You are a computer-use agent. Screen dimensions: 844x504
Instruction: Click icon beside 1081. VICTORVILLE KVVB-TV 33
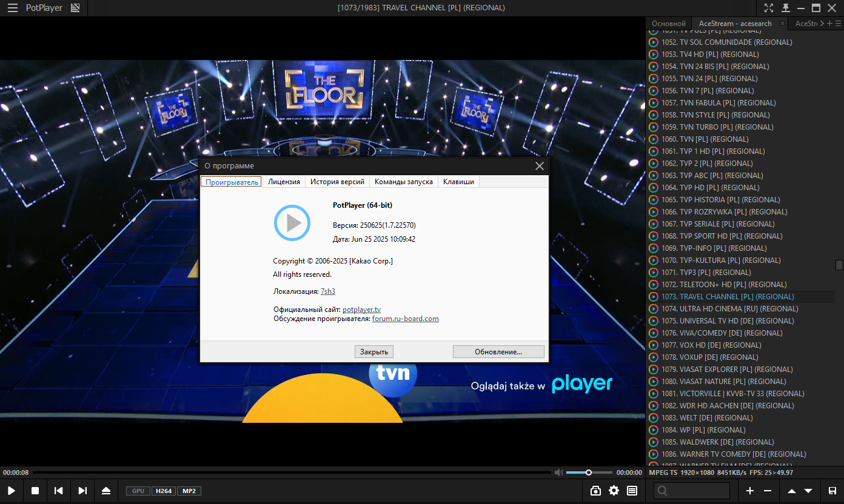click(653, 394)
